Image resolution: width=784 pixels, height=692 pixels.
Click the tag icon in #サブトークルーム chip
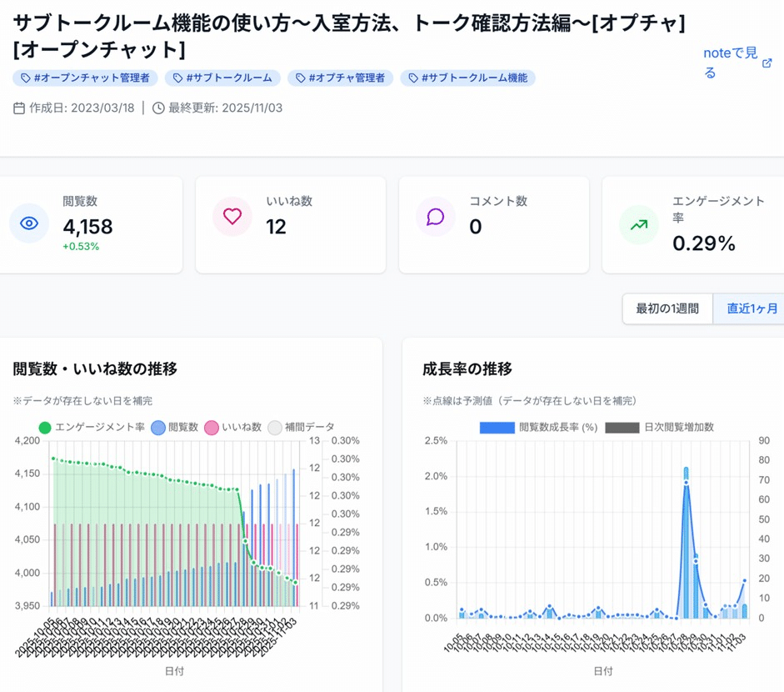[177, 78]
